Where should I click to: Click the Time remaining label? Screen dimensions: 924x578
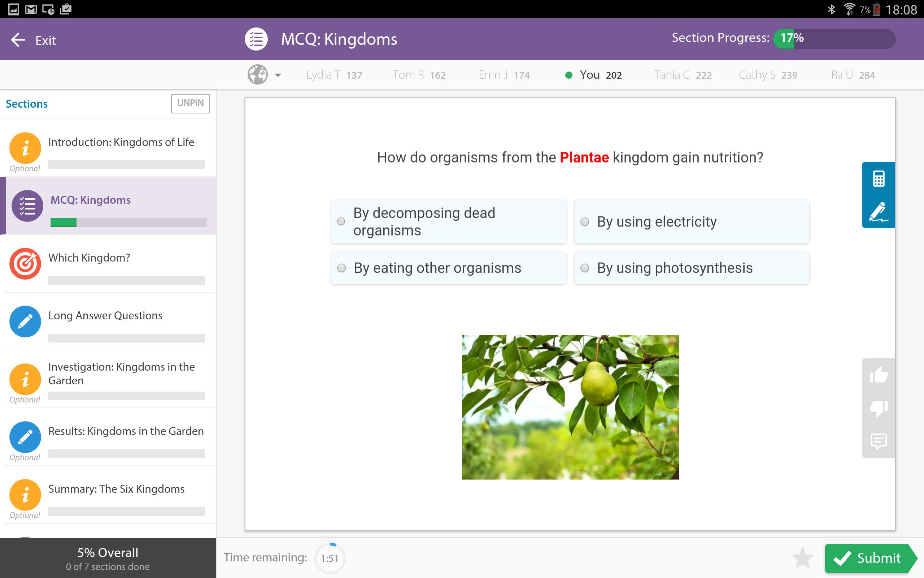point(265,557)
